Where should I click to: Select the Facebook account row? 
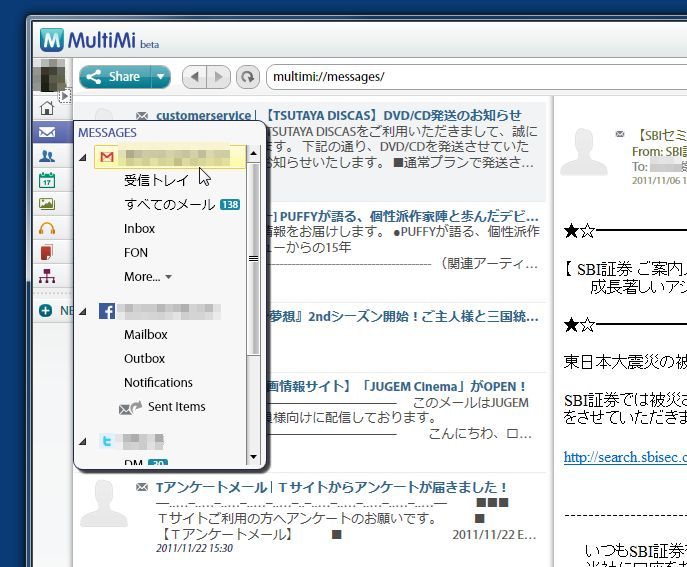coord(159,311)
